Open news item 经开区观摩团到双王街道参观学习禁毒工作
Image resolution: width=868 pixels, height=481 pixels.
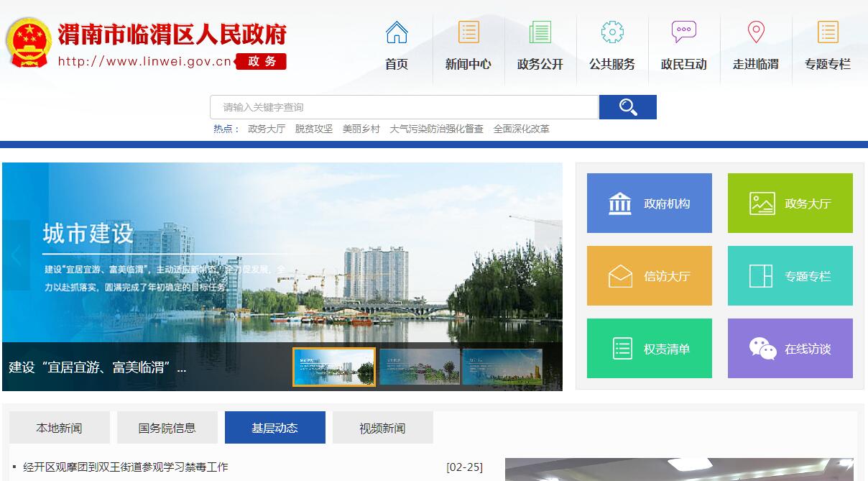126,467
